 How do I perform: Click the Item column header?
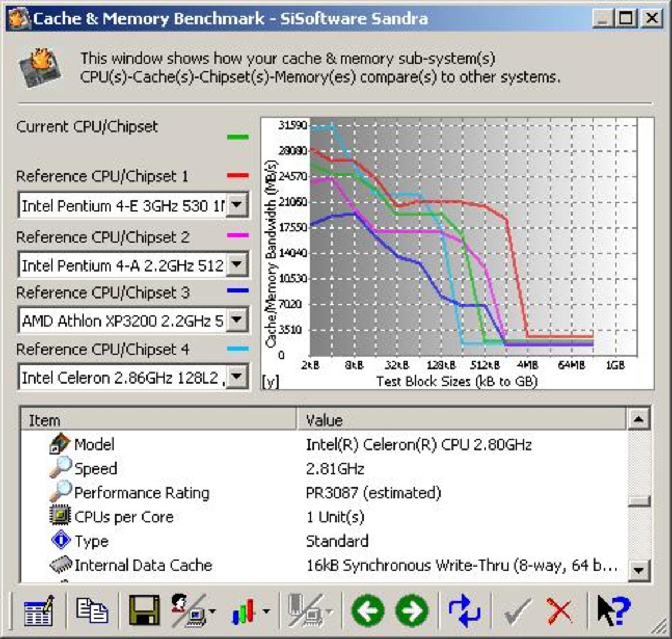[x=159, y=420]
